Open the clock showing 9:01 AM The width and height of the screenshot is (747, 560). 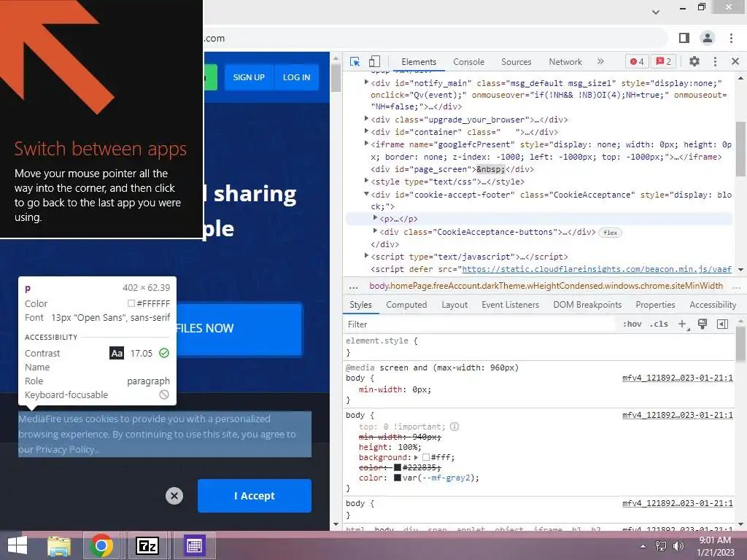[x=715, y=546]
